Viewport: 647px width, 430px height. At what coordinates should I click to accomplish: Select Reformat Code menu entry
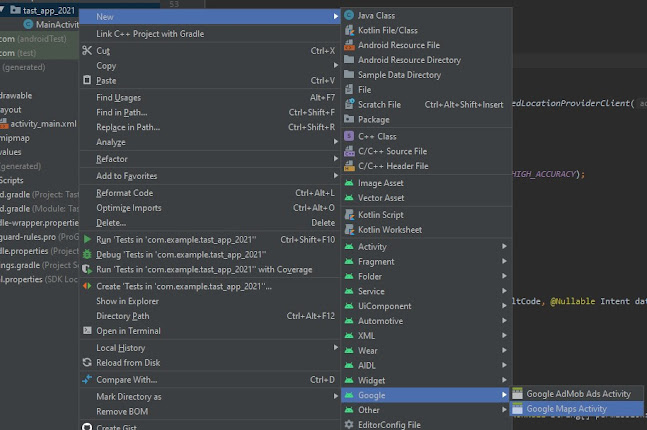(x=125, y=193)
